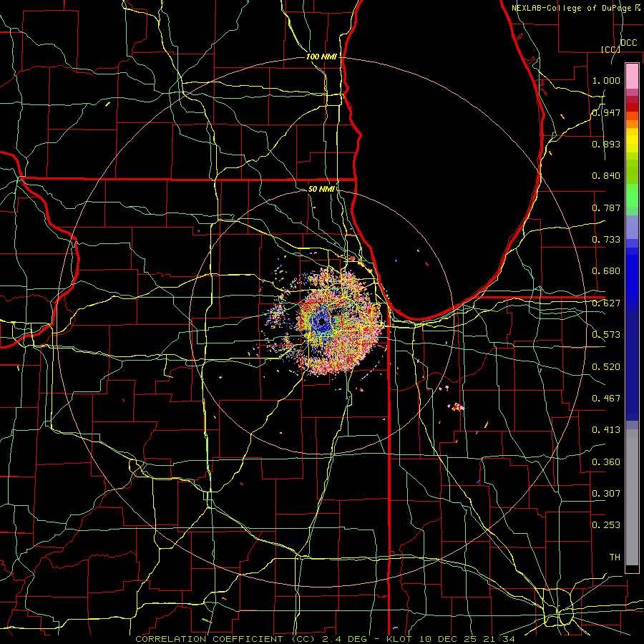Click the [CC] legend heading
Screen dimensions: 644x644
(x=610, y=49)
